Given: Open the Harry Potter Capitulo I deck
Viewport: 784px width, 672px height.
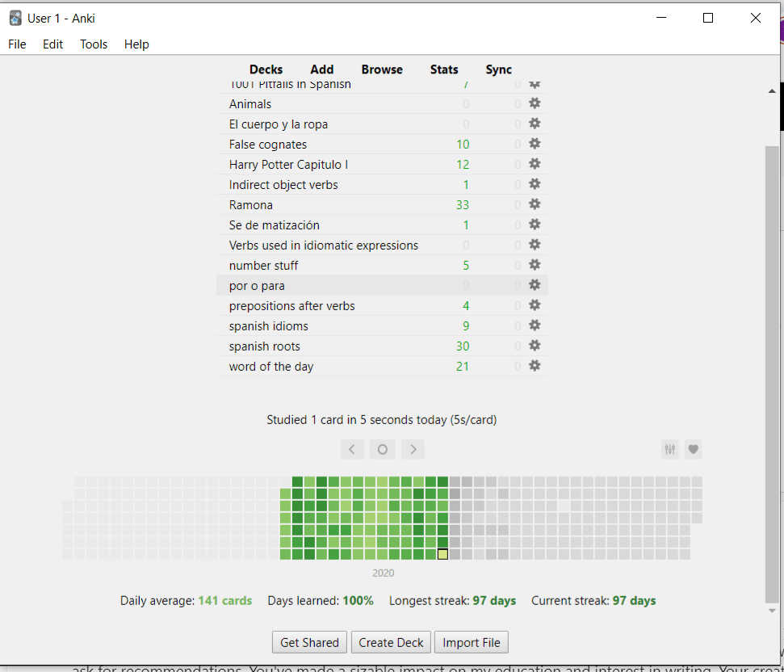Looking at the screenshot, I should click(288, 165).
